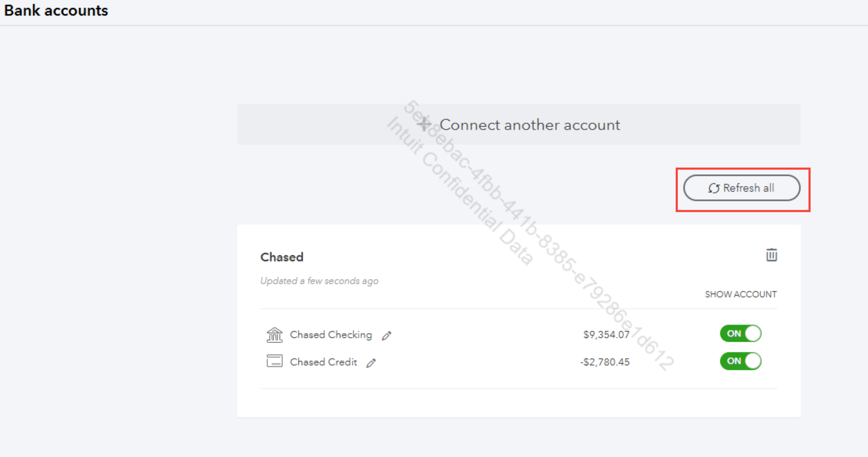Turn off the Chased Credit ON toggle
Image resolution: width=868 pixels, height=457 pixels.
tap(741, 361)
